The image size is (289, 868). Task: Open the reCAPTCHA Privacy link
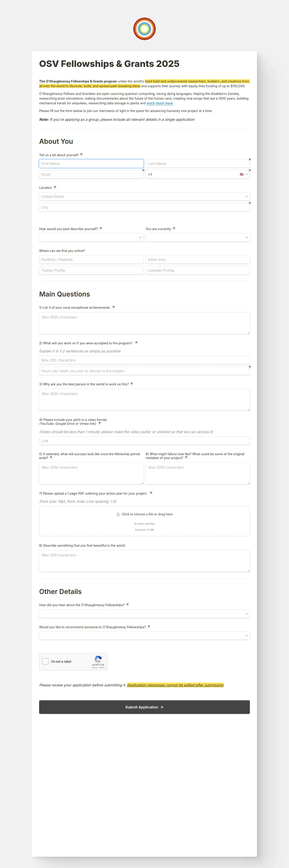point(95,667)
